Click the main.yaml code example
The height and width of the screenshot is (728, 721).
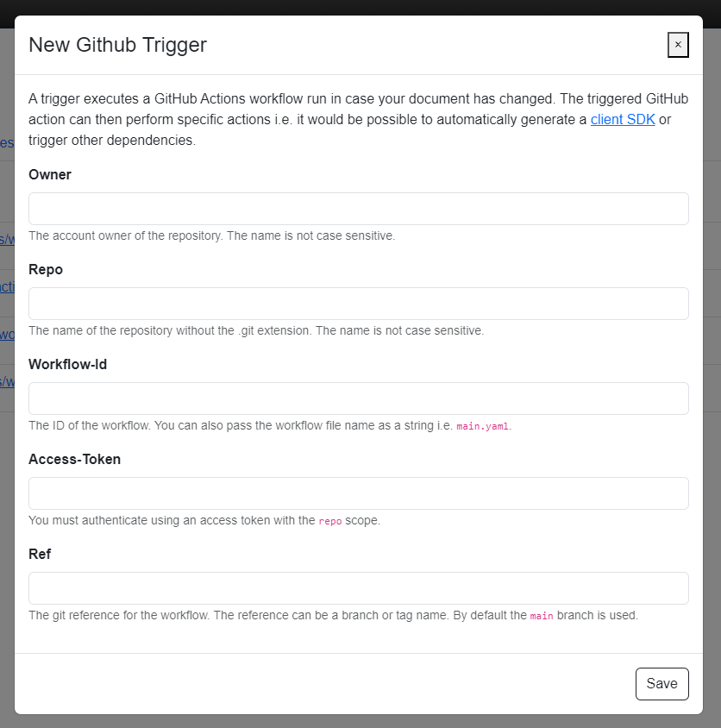[x=482, y=426]
